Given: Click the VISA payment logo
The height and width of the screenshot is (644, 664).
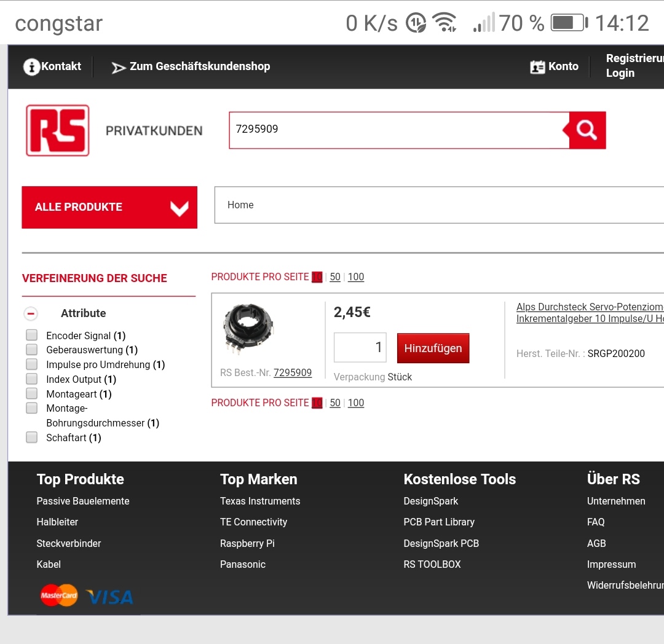Looking at the screenshot, I should coord(109,597).
